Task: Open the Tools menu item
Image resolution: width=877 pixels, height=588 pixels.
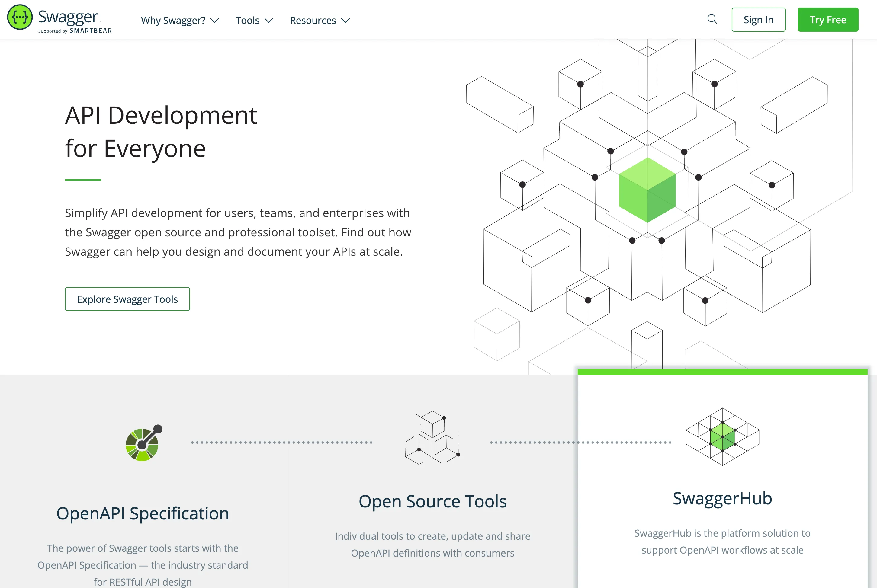Action: [254, 20]
